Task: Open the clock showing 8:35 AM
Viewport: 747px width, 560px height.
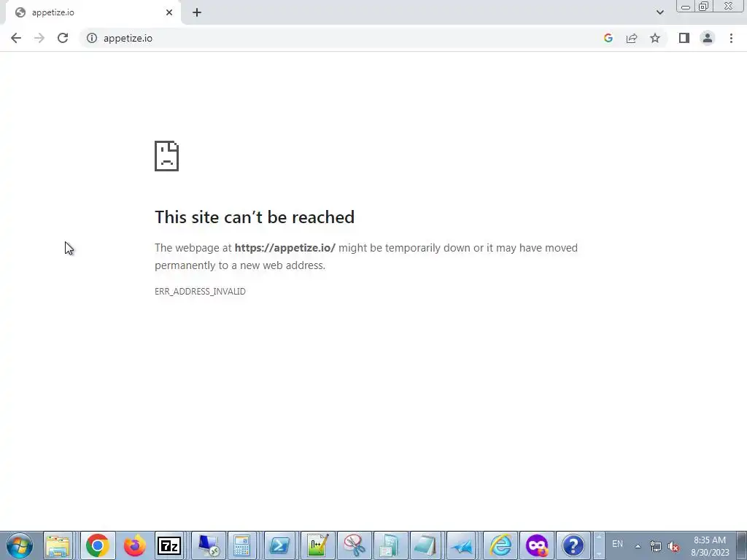Action: click(x=710, y=546)
